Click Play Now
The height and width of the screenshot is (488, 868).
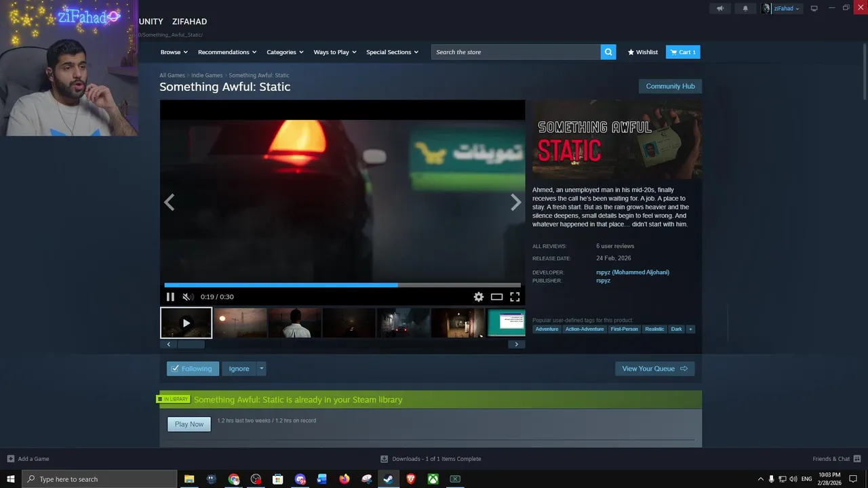click(189, 424)
